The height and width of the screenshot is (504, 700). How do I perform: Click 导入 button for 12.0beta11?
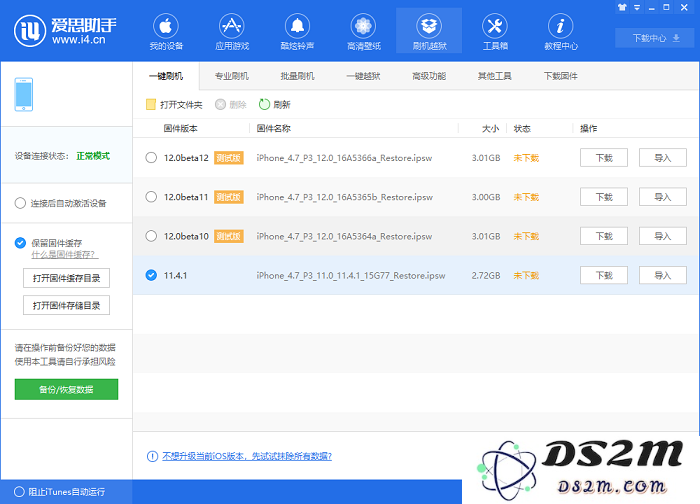[663, 197]
